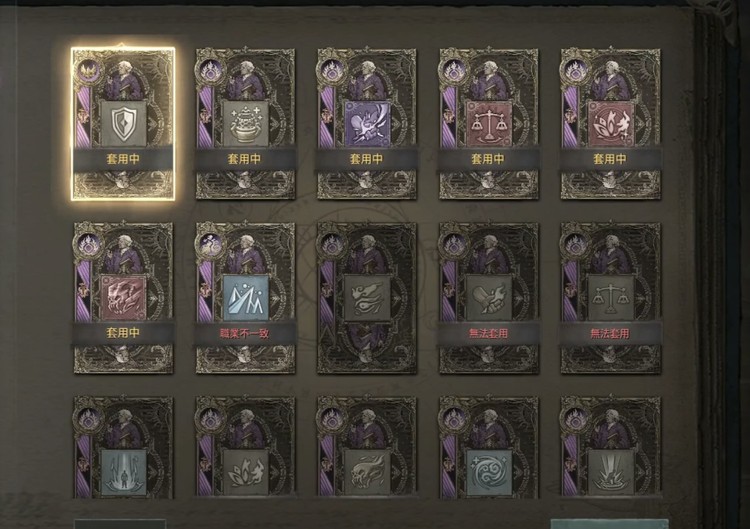Click the 職業不一致 red warning label
This screenshot has height=529, width=750.
coord(245,333)
